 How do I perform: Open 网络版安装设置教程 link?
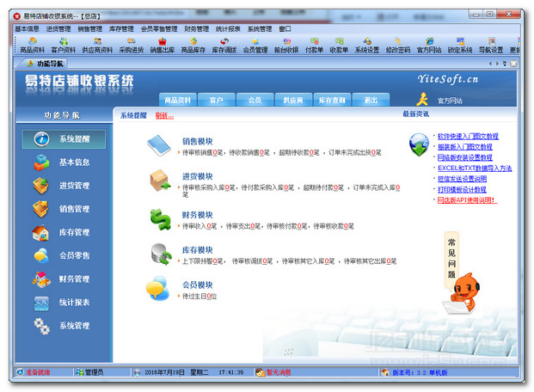point(465,157)
